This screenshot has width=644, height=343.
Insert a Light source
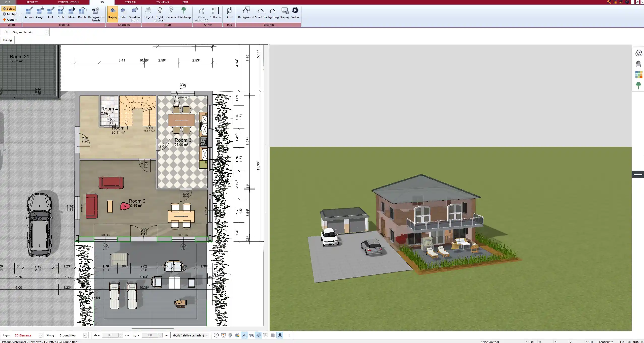(x=160, y=14)
